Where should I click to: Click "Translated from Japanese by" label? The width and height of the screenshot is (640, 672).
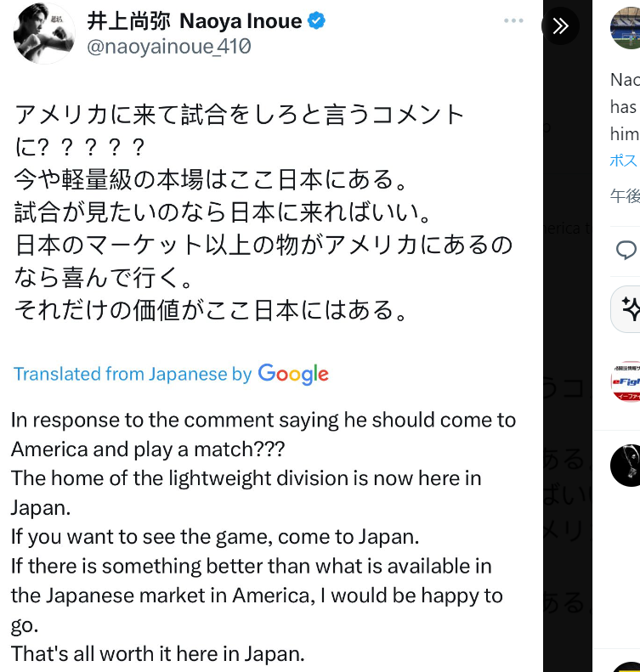pyautogui.click(x=133, y=374)
